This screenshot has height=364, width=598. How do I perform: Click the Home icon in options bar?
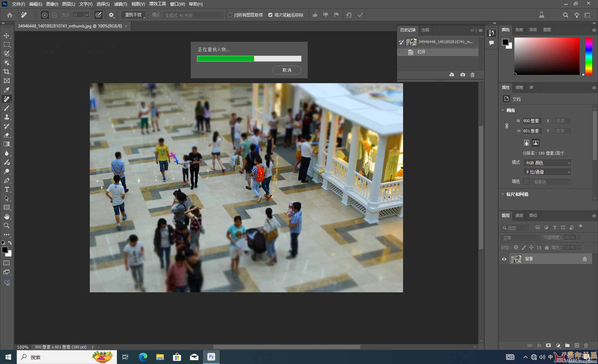click(x=10, y=15)
